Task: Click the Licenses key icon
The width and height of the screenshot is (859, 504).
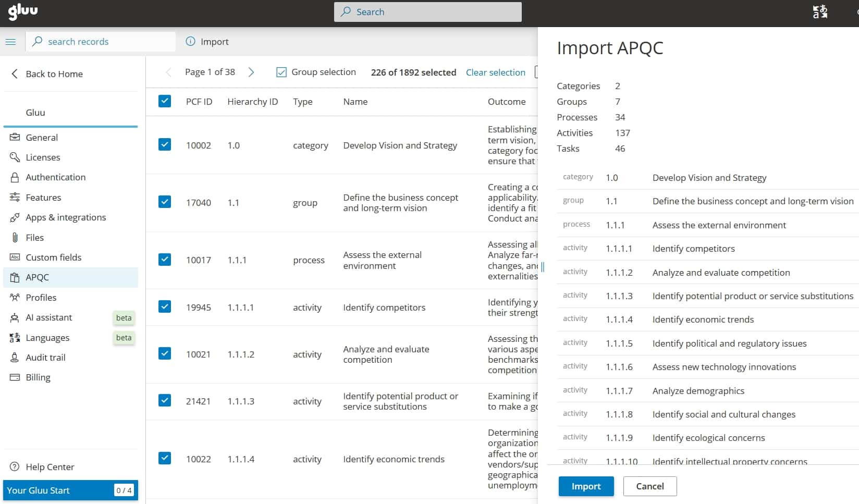Action: (x=15, y=157)
